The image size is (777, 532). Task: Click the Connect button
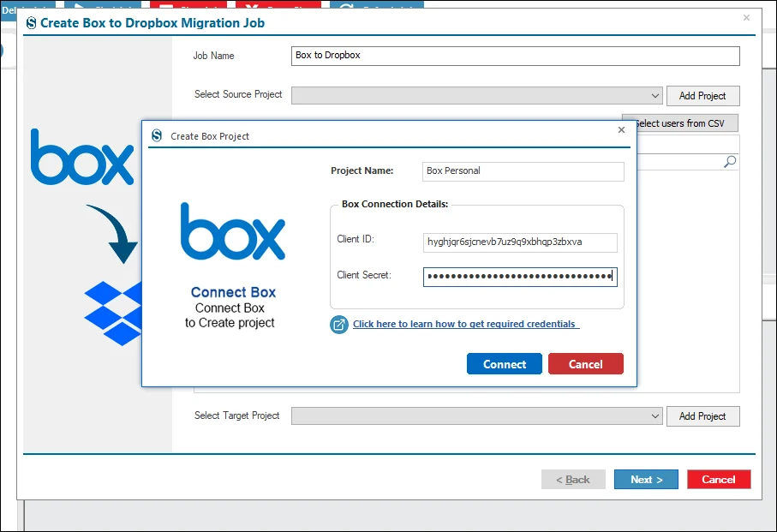(x=504, y=364)
